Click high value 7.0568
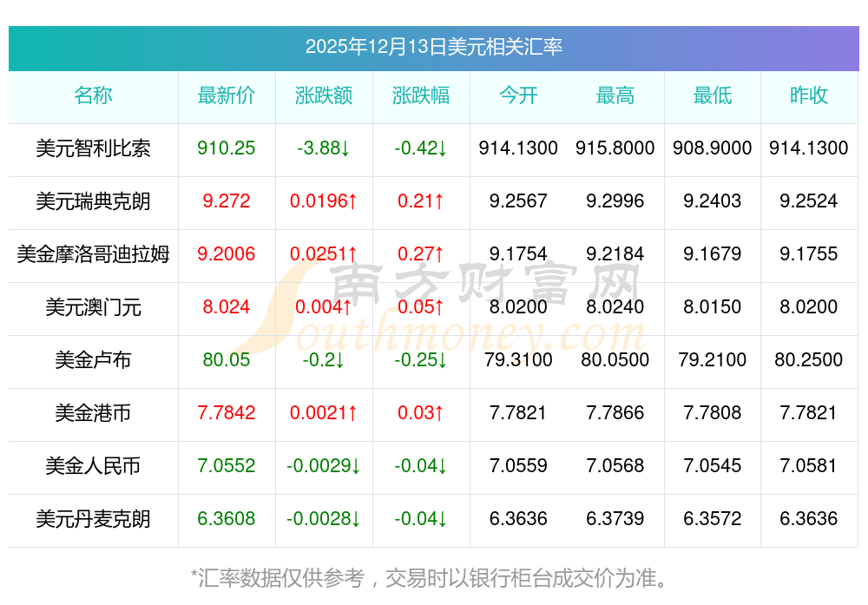The height and width of the screenshot is (605, 868). point(615,465)
